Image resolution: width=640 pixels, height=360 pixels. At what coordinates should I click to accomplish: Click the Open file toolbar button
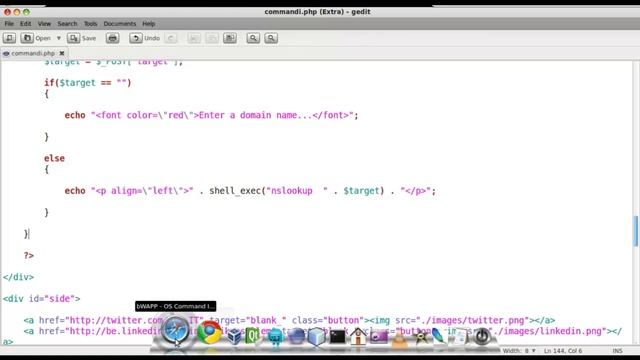(x=36, y=38)
